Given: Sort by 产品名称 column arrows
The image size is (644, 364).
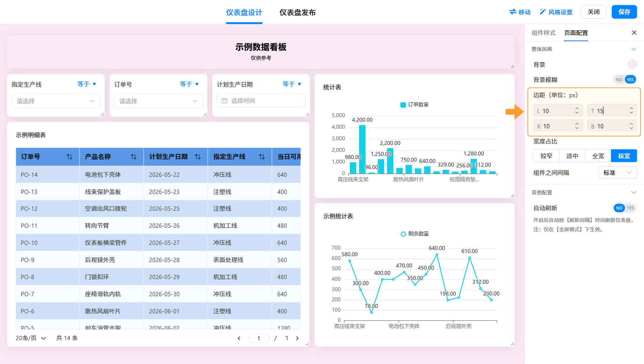Looking at the screenshot, I should pos(133,157).
